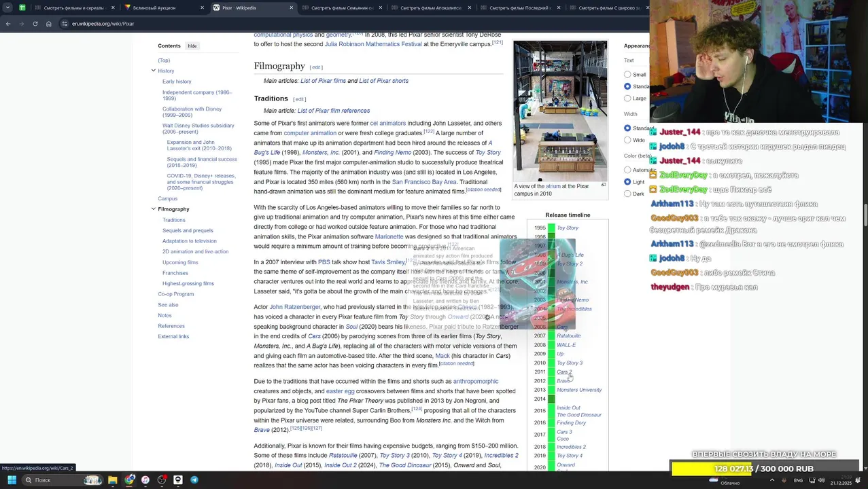Viewport: 868px width, 489px height.
Task: Click ENG language indicator in system tray
Action: (x=798, y=480)
